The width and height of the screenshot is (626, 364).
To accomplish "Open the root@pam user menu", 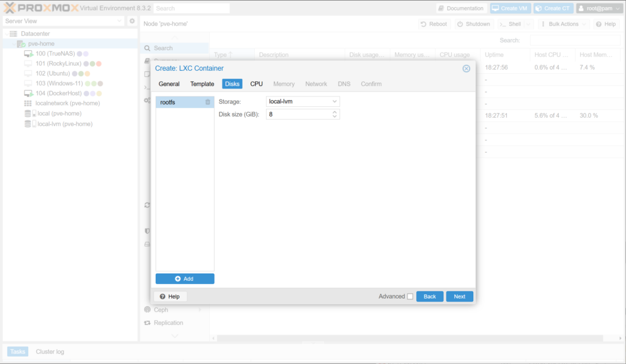I will (598, 9).
